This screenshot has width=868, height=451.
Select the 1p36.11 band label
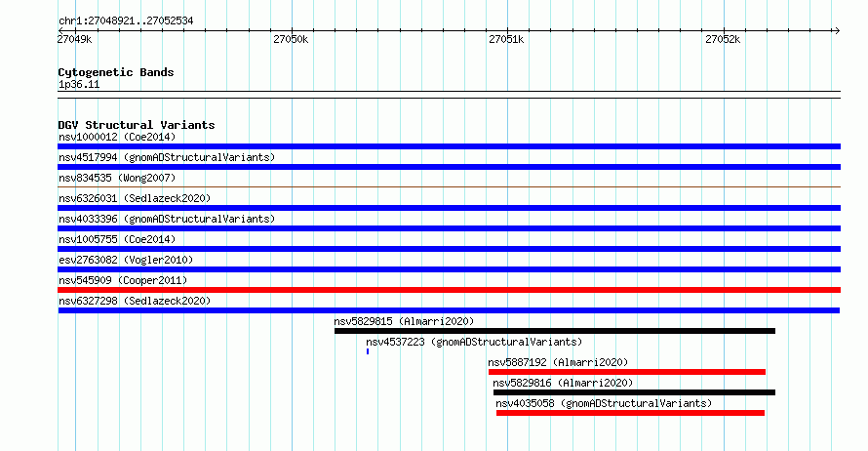79,84
